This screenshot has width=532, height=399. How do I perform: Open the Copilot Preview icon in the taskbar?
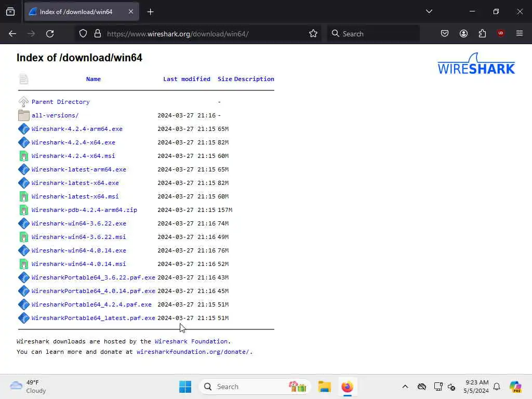coord(515,387)
